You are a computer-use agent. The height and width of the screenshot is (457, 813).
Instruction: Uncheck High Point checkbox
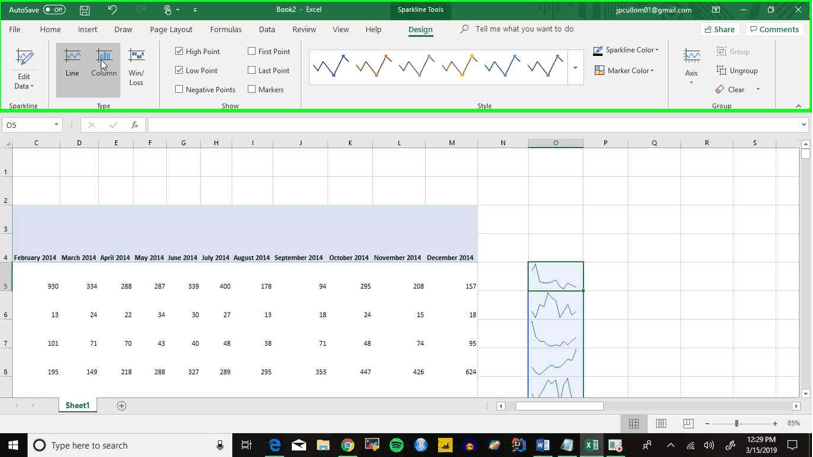[179, 51]
